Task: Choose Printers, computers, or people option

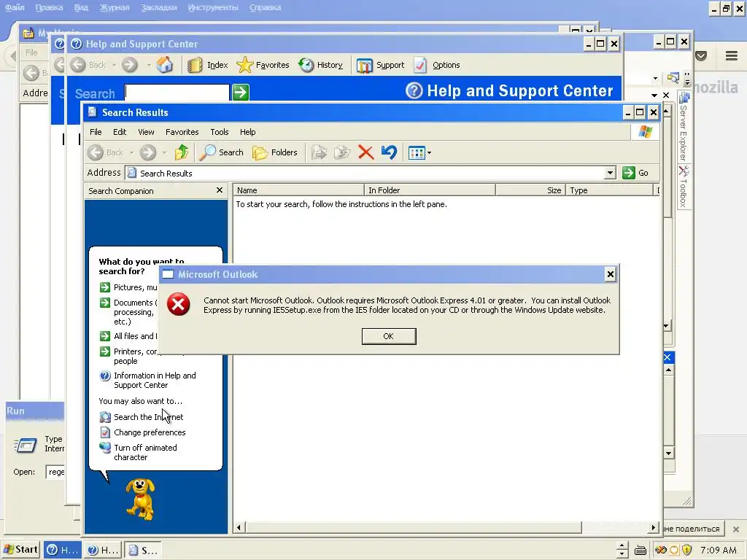Action: click(128, 356)
